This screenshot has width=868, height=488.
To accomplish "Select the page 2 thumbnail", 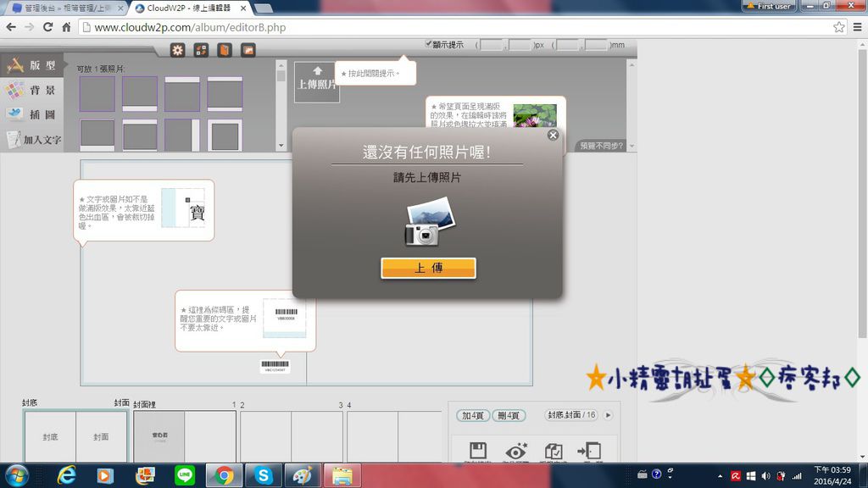I will tap(265, 436).
